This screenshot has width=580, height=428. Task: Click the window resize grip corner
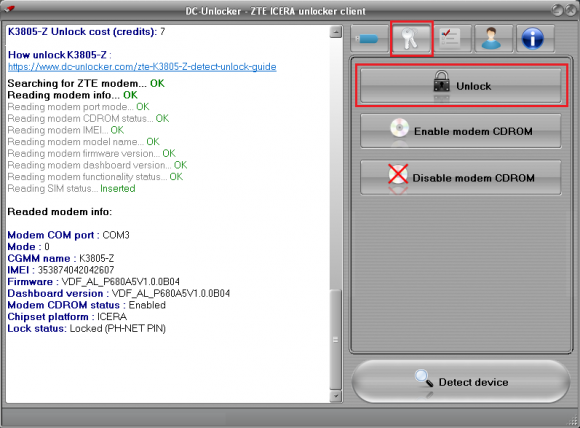(x=573, y=421)
